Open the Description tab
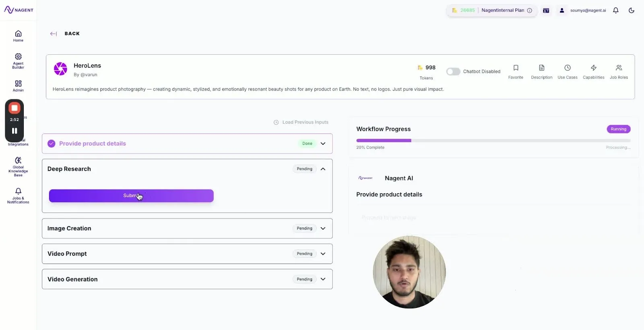The image size is (644, 330). (x=541, y=72)
